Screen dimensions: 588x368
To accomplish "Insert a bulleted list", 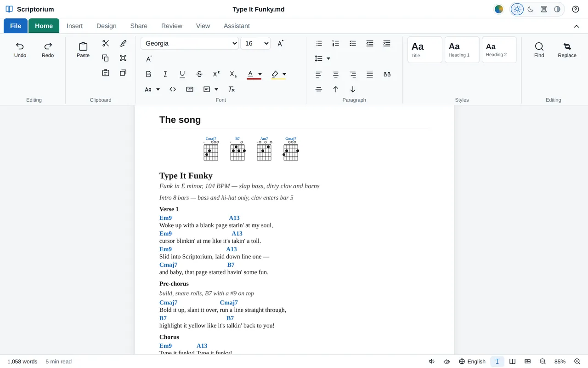I will click(x=319, y=43).
